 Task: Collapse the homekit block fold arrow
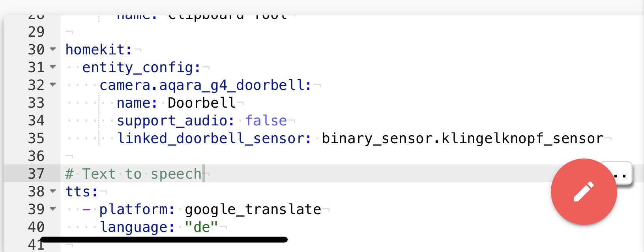tap(52, 50)
